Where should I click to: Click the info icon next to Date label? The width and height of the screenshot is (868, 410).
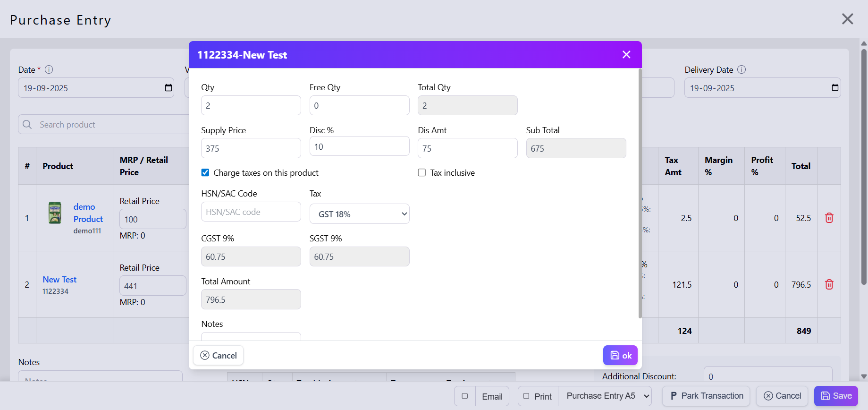pos(49,69)
